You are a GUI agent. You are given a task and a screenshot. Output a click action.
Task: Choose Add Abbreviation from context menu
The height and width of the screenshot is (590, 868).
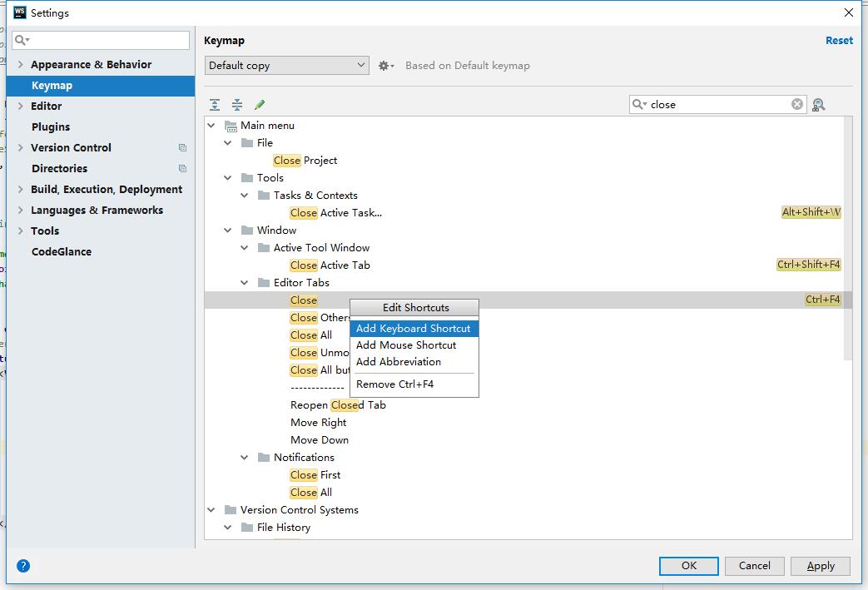click(414, 361)
